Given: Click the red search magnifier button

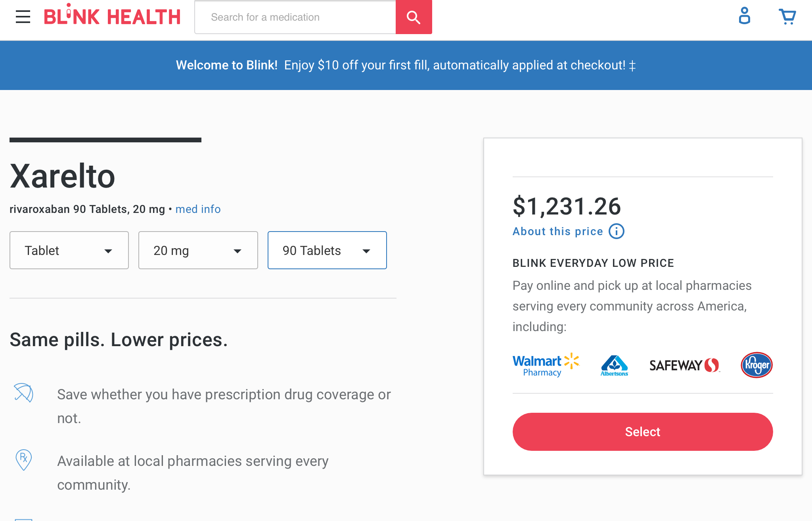Looking at the screenshot, I should click(414, 17).
